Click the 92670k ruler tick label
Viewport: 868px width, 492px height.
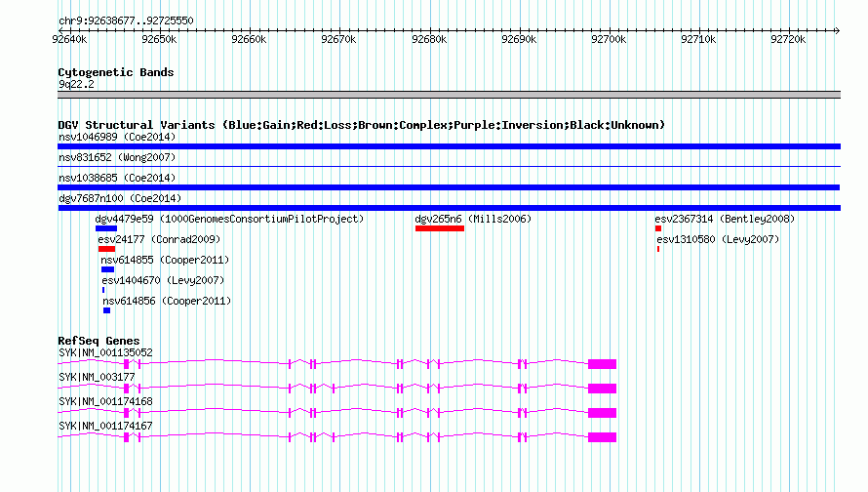(338, 39)
